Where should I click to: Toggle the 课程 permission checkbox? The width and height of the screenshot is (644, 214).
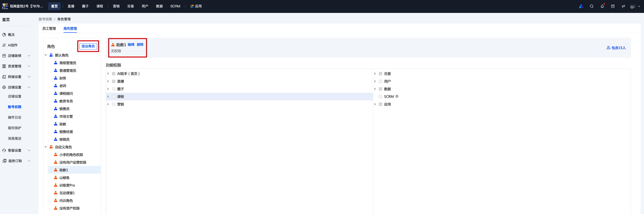click(113, 97)
